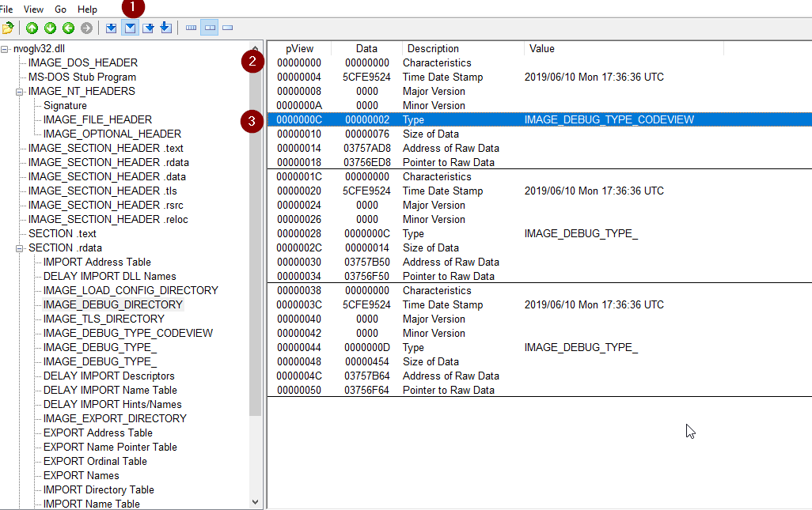Select the first blue box-arrow toolbar icon
The width and height of the screenshot is (812, 510).
[x=112, y=27]
